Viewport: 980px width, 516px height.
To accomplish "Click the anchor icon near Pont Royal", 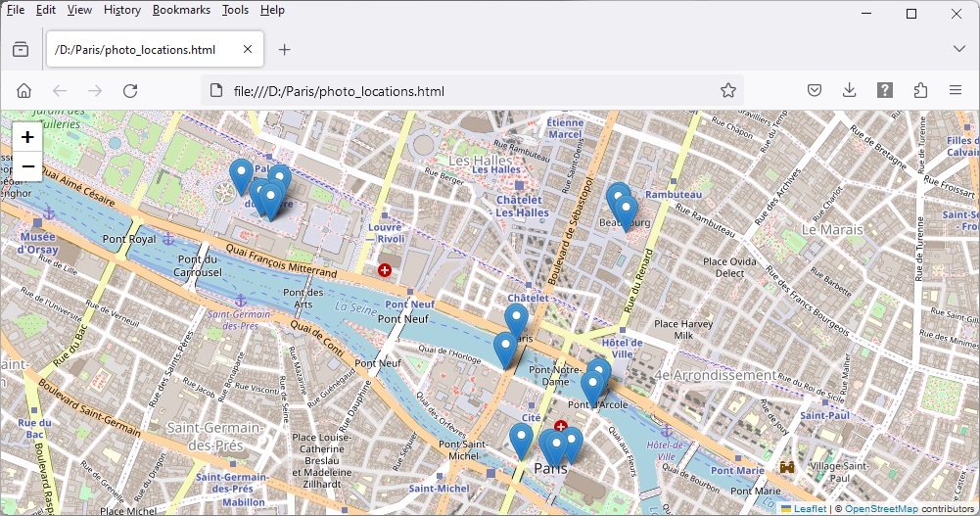I will coord(168,239).
